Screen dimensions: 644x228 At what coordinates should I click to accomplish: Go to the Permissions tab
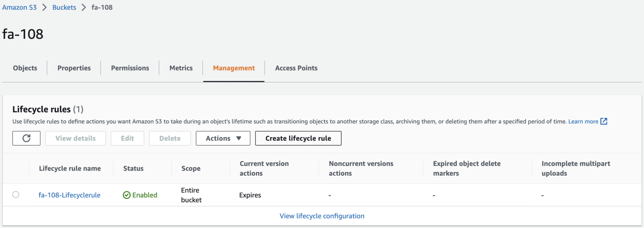pos(130,68)
